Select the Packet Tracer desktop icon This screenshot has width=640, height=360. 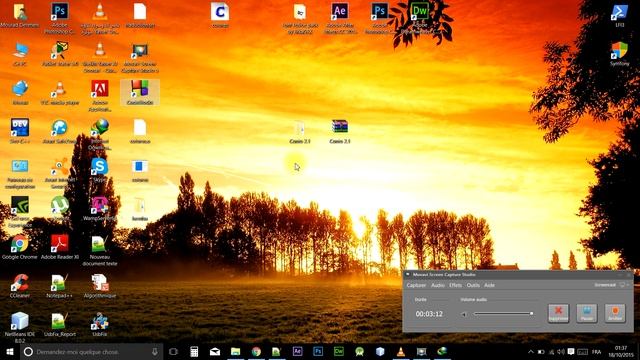60,53
